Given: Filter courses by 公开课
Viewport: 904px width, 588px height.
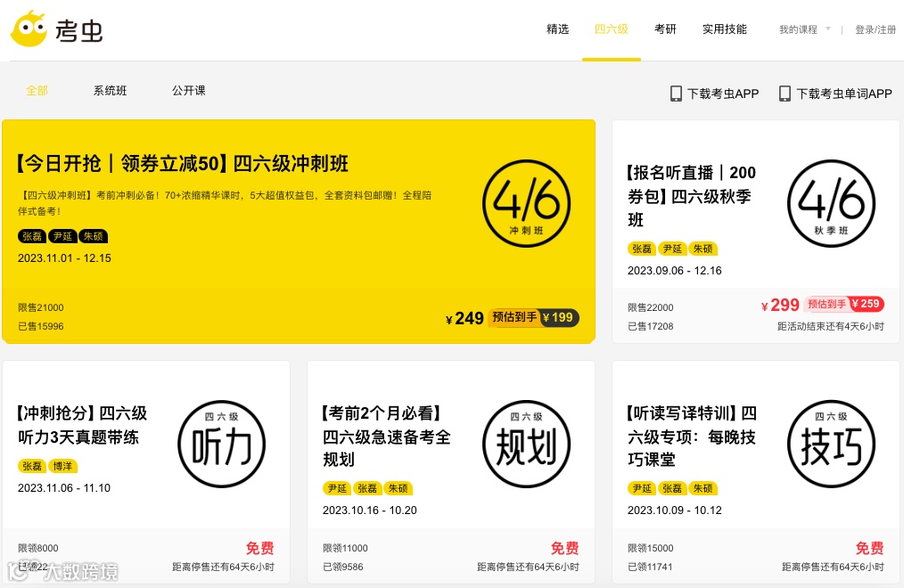Looking at the screenshot, I should (x=188, y=90).
